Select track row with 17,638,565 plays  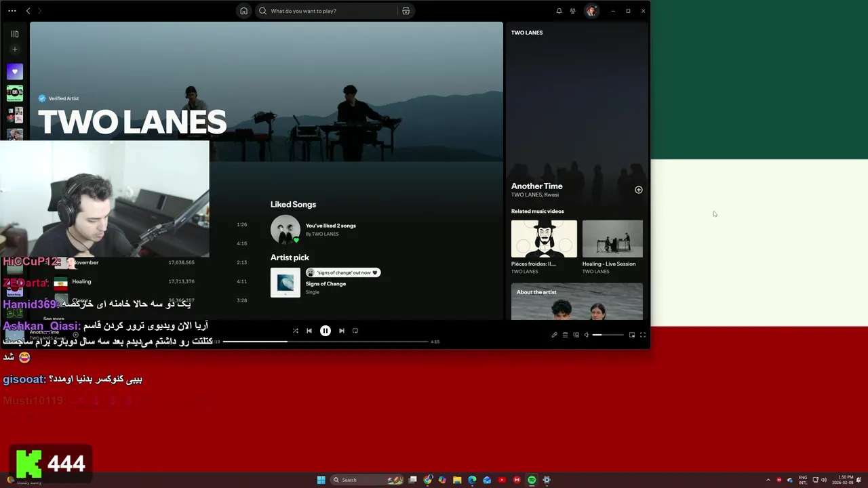(x=148, y=262)
